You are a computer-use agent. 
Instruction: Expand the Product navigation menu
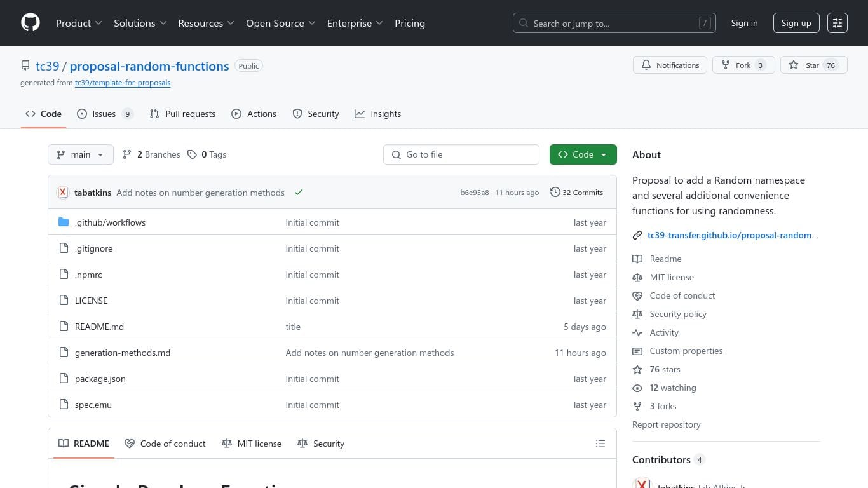[79, 23]
